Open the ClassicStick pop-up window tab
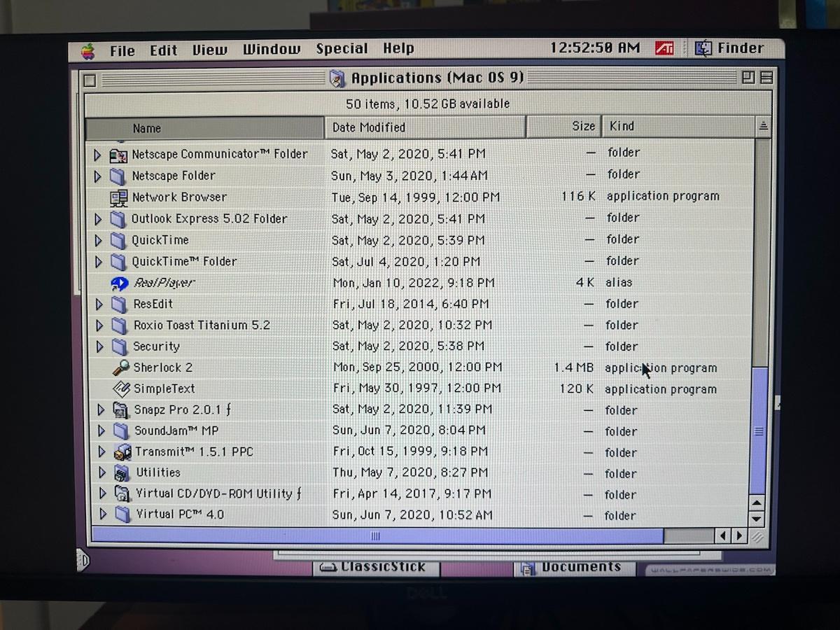The image size is (840, 630). [x=374, y=568]
